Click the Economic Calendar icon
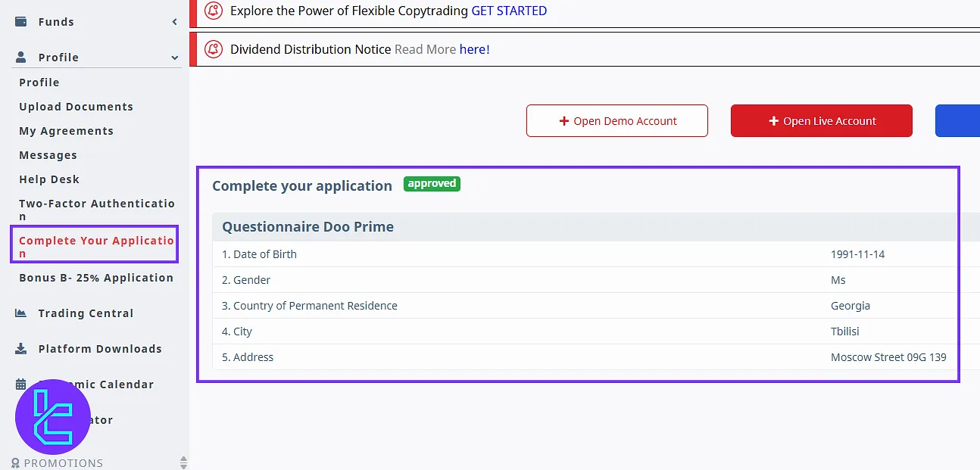Viewport: 980px width, 470px height. pos(21,384)
